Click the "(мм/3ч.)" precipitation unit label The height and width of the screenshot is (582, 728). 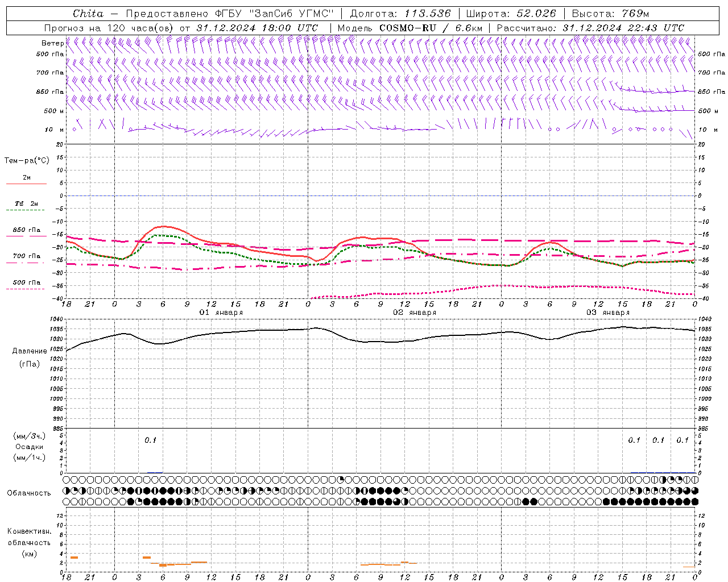(x=30, y=436)
